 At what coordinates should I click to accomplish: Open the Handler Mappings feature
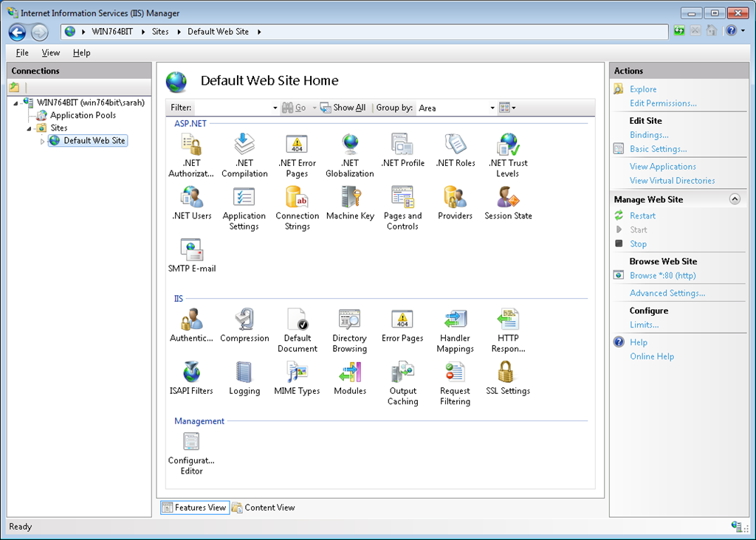click(x=455, y=330)
